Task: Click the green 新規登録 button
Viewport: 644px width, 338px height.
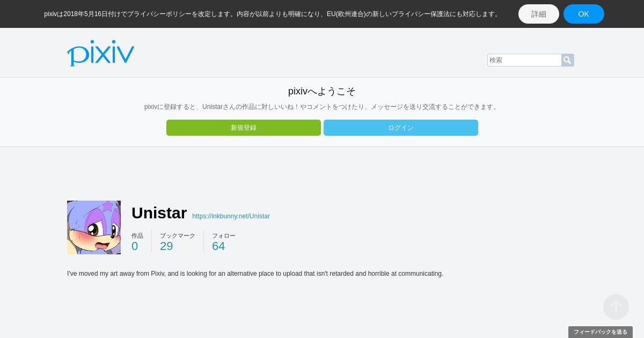Action: pyautogui.click(x=244, y=128)
